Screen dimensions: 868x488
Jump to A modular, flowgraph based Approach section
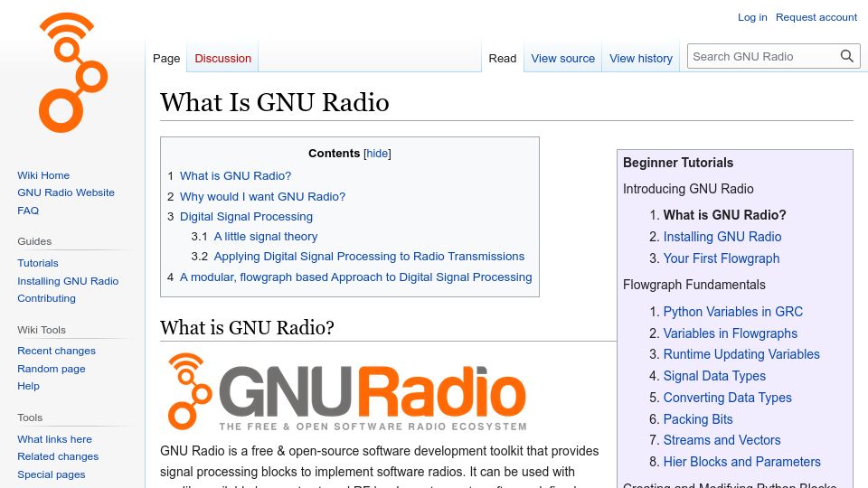356,277
